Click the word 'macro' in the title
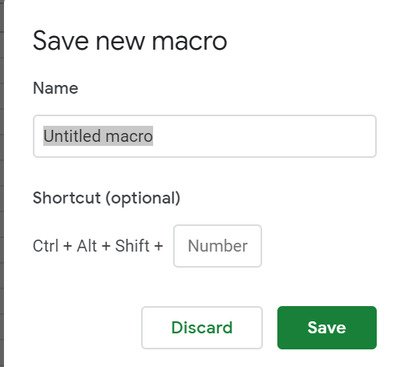The height and width of the screenshot is (367, 400). coord(189,42)
